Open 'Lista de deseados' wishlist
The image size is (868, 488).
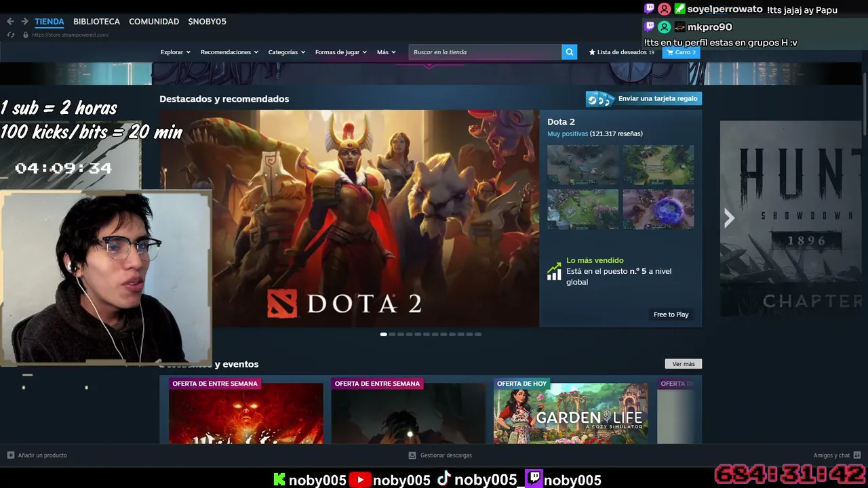click(x=621, y=52)
